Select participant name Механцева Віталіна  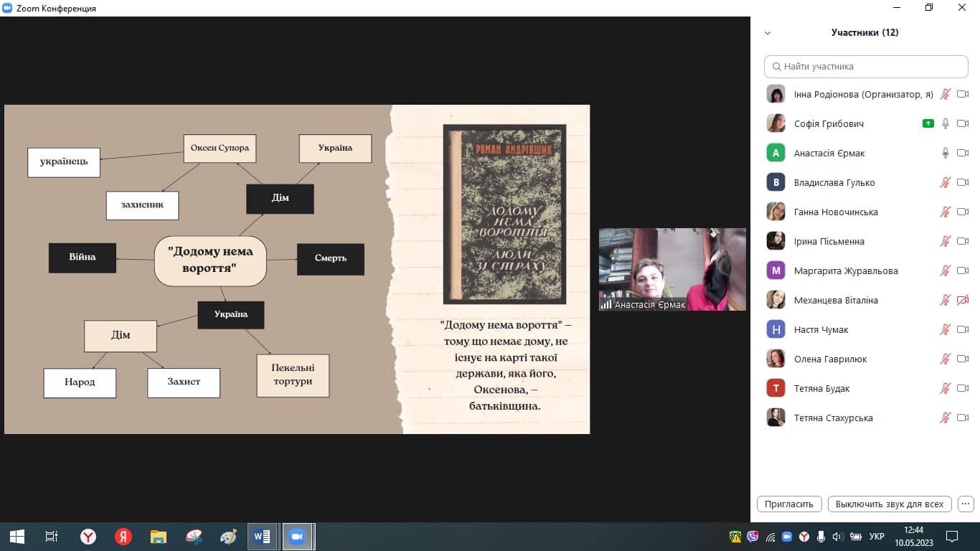(x=836, y=300)
